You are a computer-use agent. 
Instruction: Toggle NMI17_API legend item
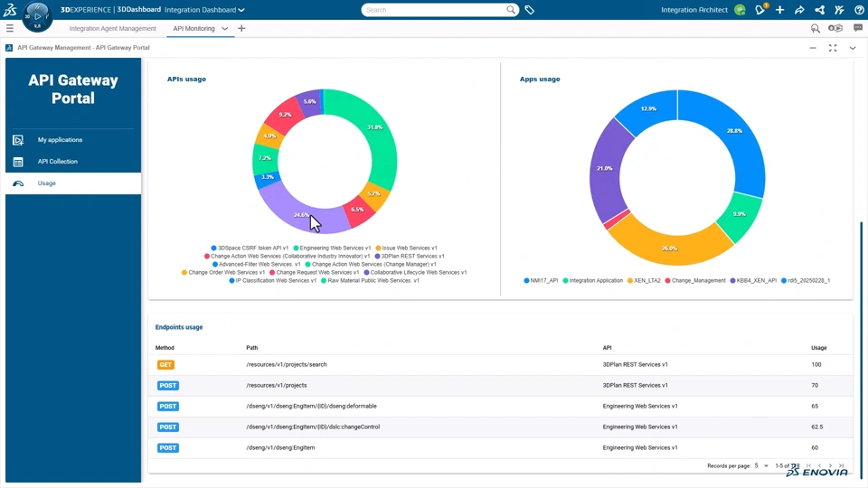pos(541,280)
